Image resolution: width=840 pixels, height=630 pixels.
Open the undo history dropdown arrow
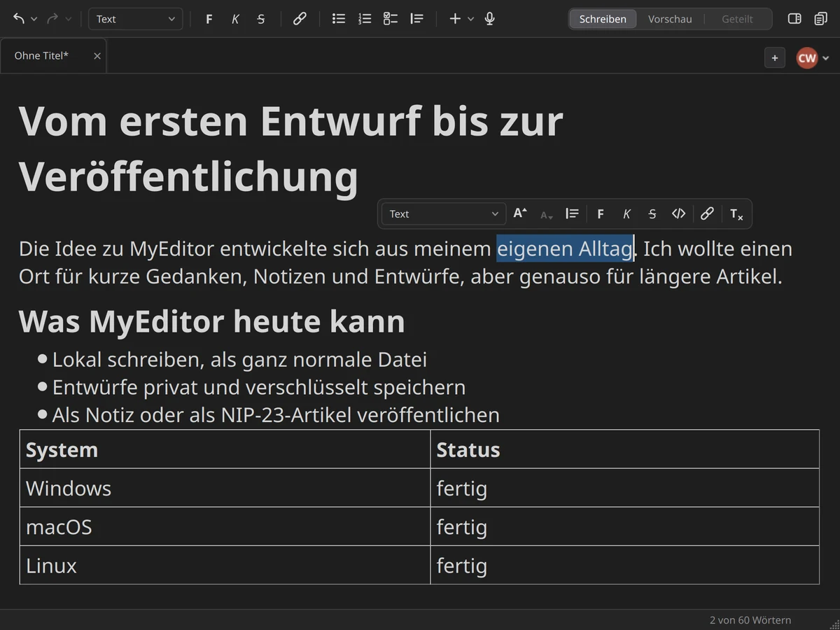coord(34,19)
